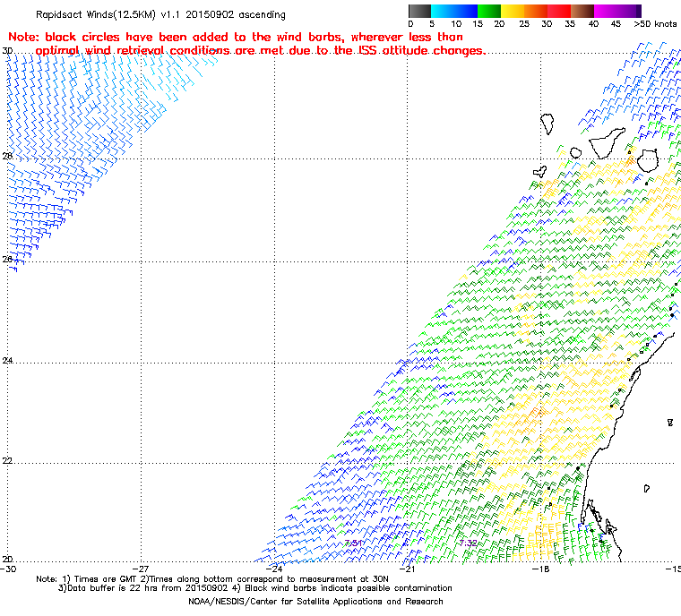Click the Tenerife island outline
This screenshot has width=681, height=616.
tap(607, 142)
